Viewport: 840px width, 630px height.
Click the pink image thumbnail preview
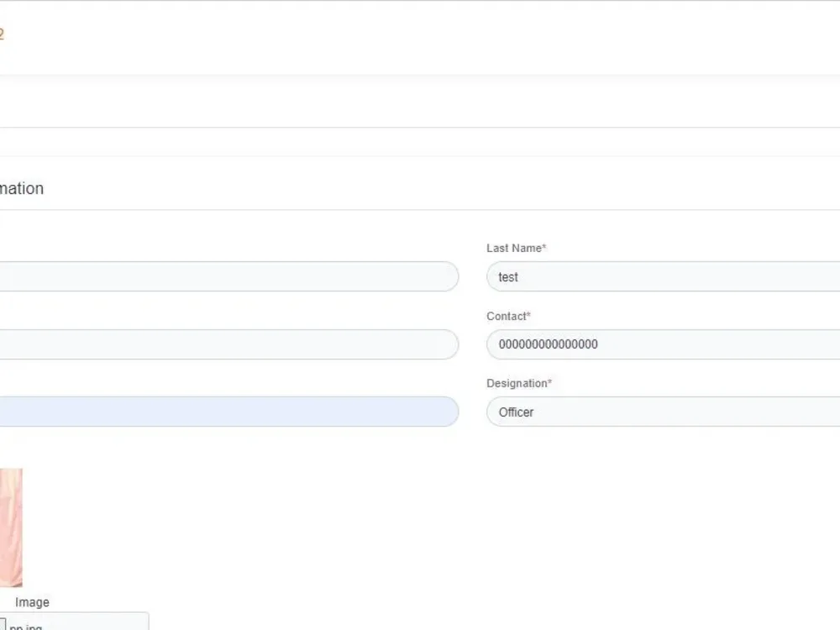click(x=11, y=528)
